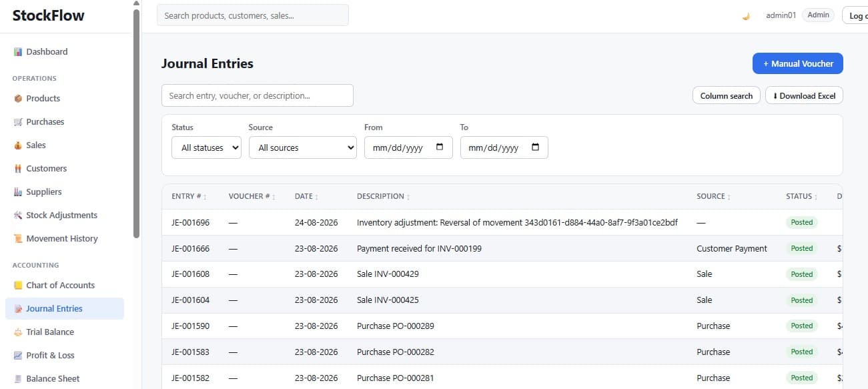This screenshot has height=389, width=868.
Task: Click the Download Excel button
Action: click(x=804, y=95)
